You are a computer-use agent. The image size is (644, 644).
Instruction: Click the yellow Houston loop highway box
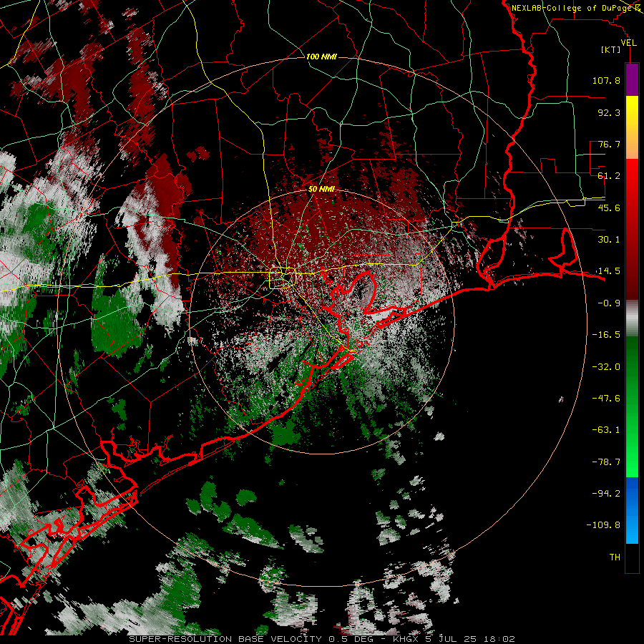click(x=283, y=278)
